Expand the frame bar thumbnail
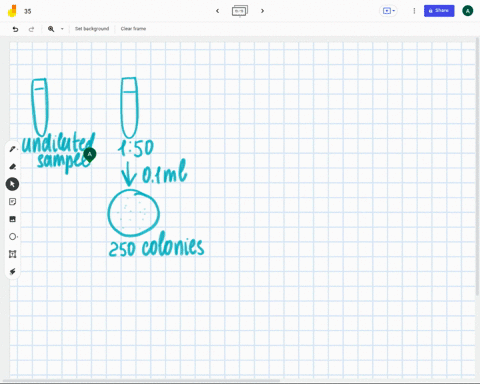The width and height of the screenshot is (480, 384). click(x=240, y=11)
